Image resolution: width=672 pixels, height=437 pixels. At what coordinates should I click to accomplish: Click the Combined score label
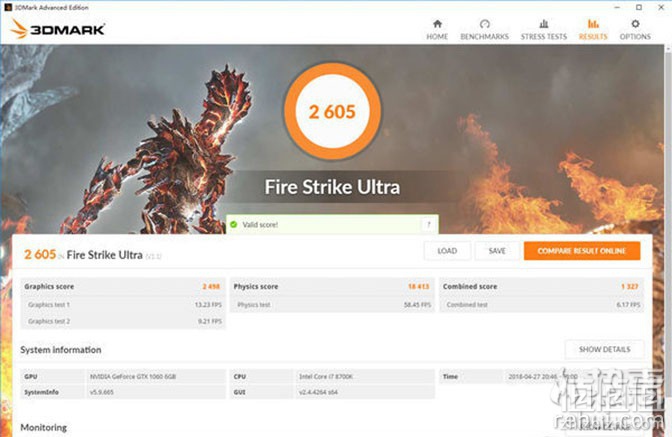(x=470, y=286)
